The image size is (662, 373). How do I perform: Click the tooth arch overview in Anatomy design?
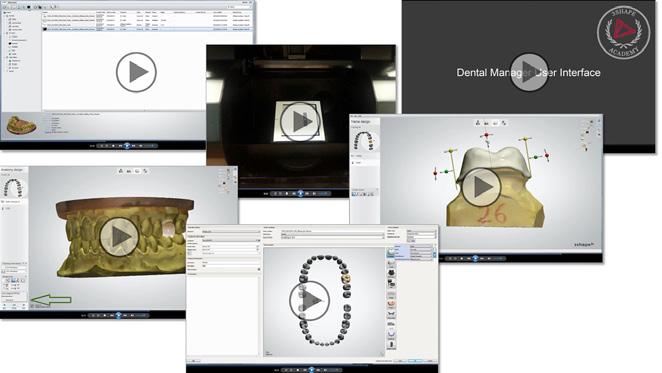13,188
